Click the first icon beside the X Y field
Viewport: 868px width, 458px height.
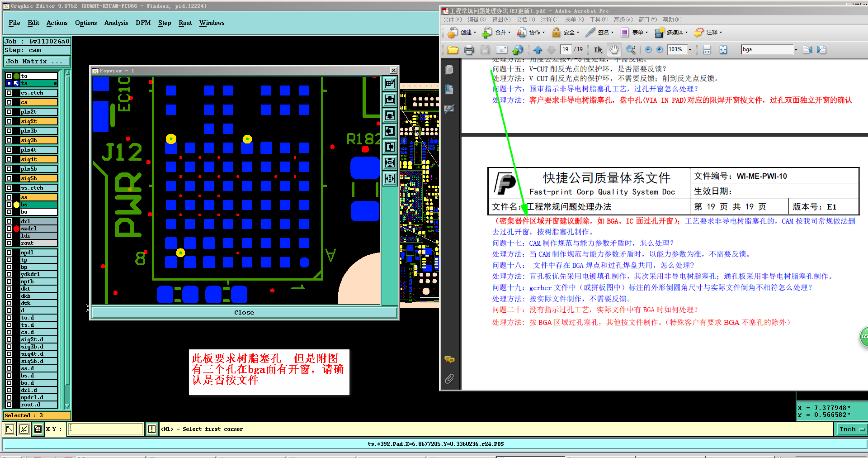(9, 429)
